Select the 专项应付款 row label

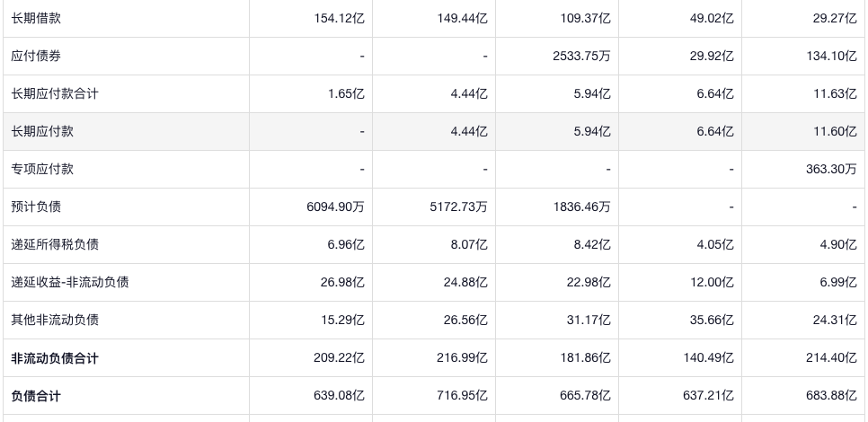click(x=42, y=169)
